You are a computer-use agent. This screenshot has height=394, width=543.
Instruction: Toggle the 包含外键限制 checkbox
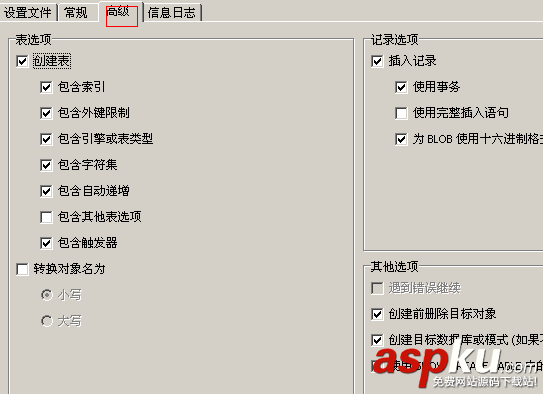(46, 113)
